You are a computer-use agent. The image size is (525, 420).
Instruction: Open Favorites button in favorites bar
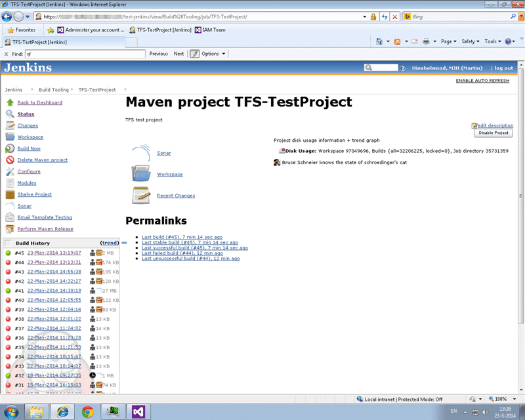[22, 30]
